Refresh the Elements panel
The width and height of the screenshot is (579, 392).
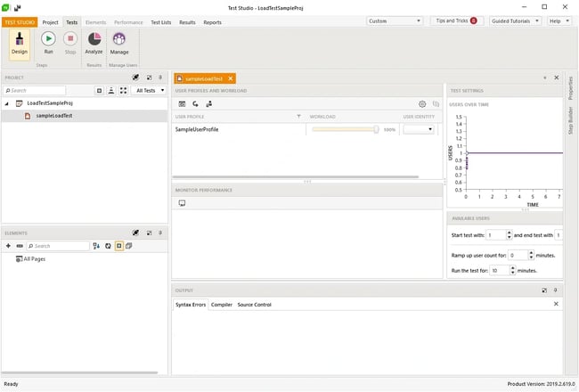[x=107, y=246]
